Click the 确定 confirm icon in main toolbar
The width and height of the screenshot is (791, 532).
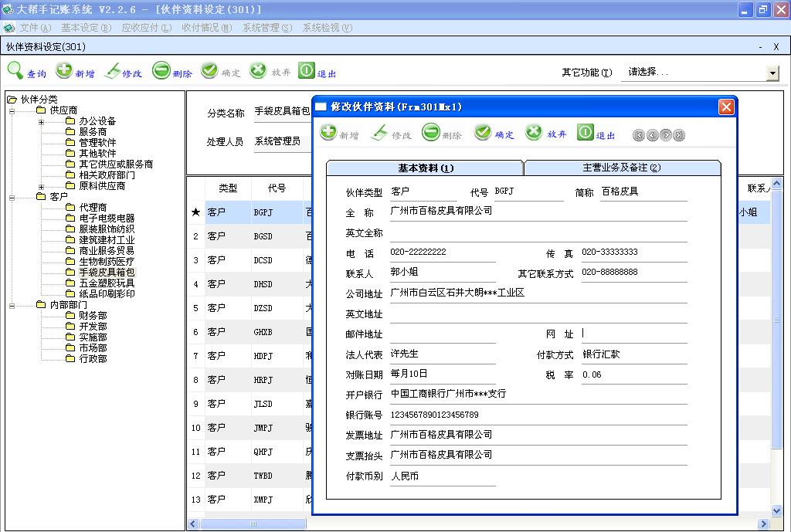tap(209, 70)
